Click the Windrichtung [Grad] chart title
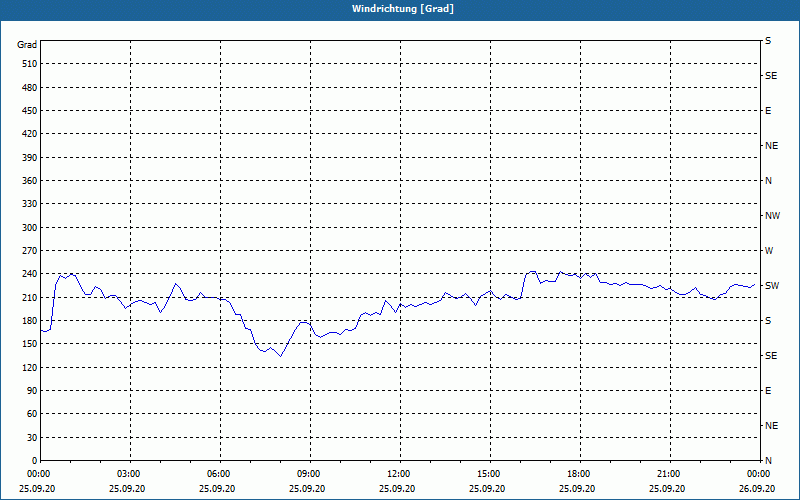The height and width of the screenshot is (500, 800). click(403, 9)
